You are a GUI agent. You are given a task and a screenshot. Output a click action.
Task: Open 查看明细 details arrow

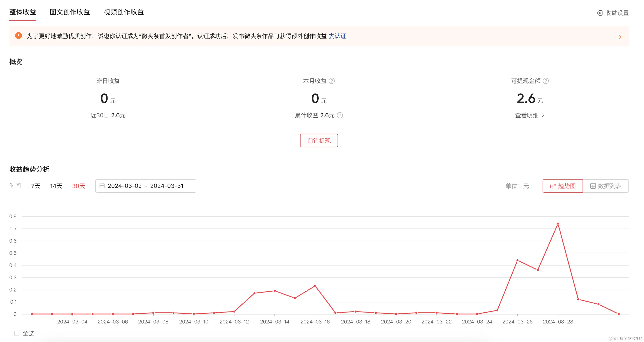[543, 115]
